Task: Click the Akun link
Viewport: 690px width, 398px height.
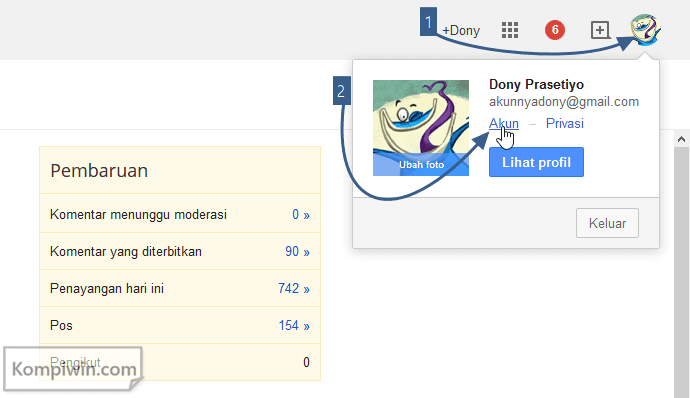Action: [x=504, y=123]
